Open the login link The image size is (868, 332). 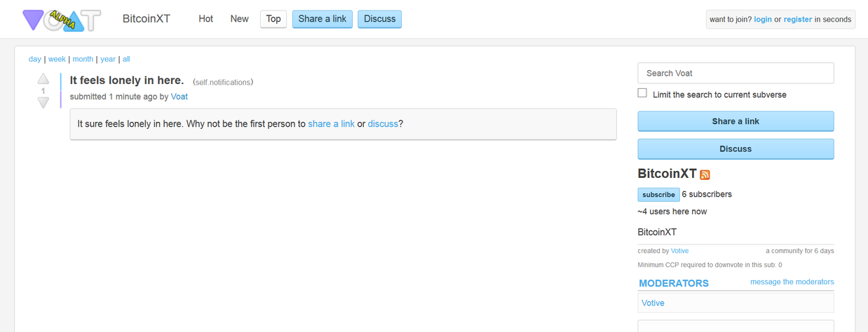pyautogui.click(x=763, y=20)
